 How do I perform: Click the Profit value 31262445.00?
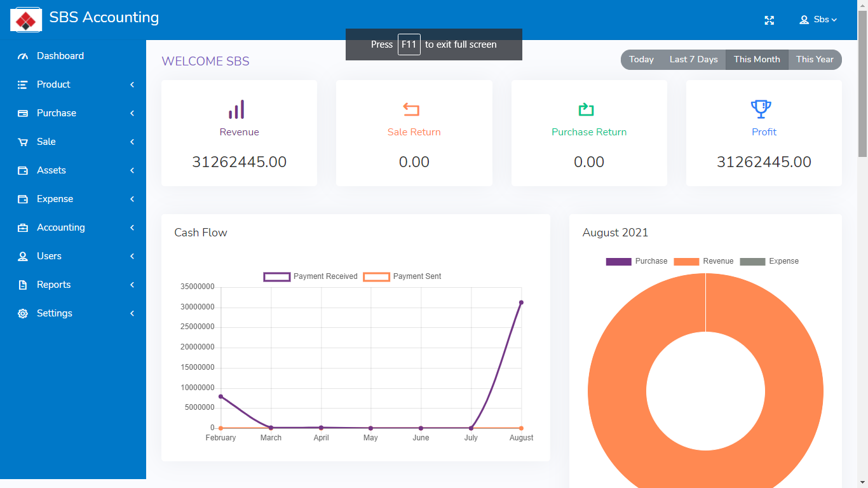tap(764, 162)
